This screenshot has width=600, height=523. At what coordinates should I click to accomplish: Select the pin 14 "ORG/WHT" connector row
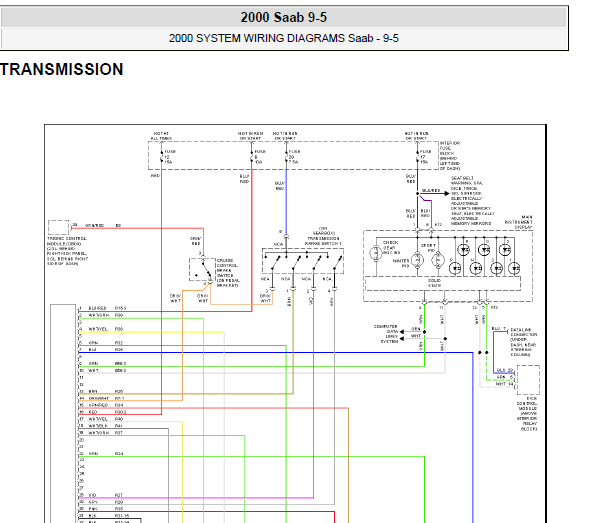pos(102,398)
